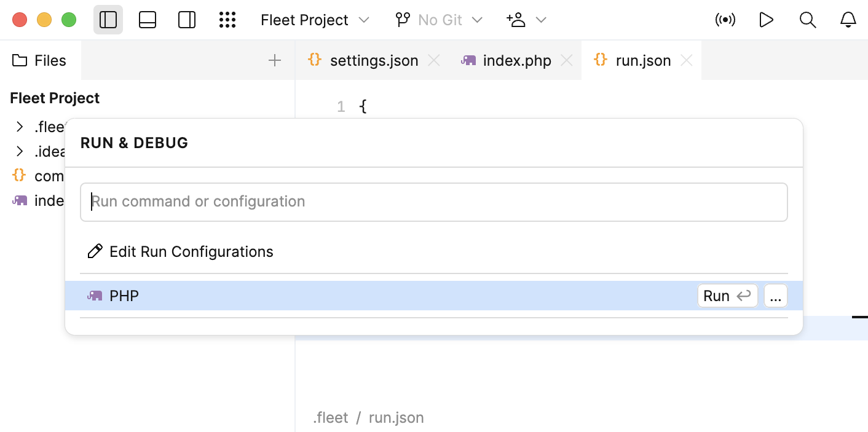Toggle the right sidebar panel
This screenshot has height=432, width=868.
point(187,20)
